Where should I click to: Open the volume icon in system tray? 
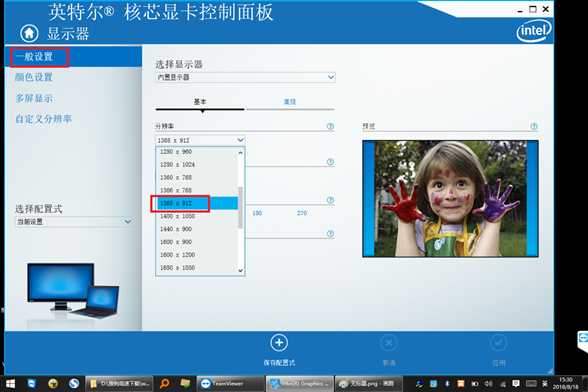pos(488,384)
